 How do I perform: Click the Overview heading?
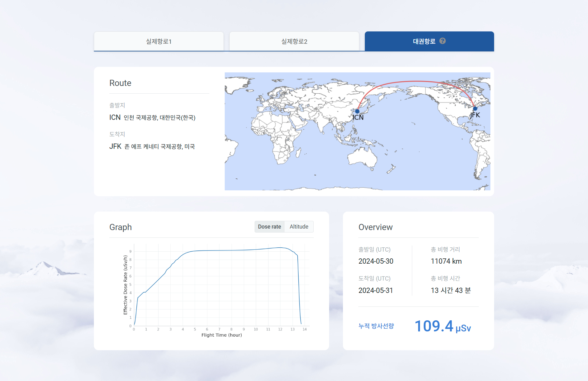click(x=376, y=227)
